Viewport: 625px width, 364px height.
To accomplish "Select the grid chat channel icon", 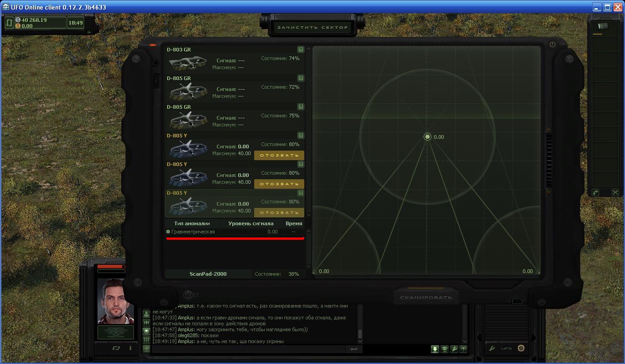I will coord(146,340).
